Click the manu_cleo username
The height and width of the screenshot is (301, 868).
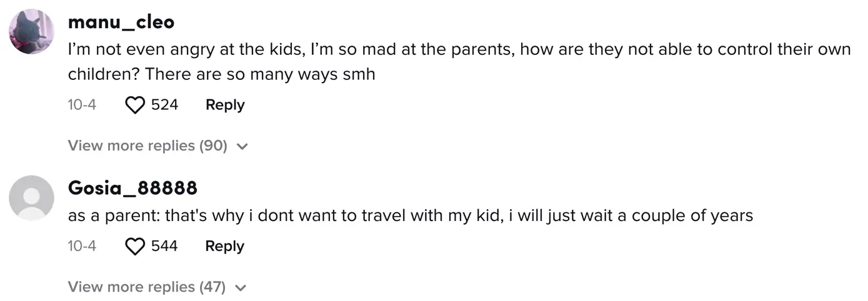pos(121,22)
